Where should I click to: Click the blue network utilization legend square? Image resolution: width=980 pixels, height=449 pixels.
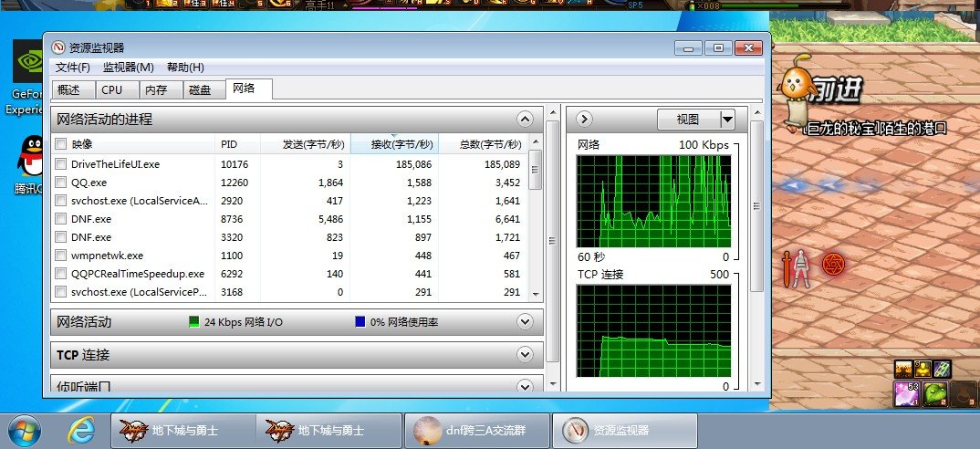pos(360,322)
